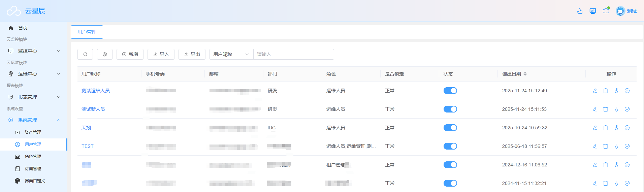This screenshot has height=192, width=644.
Task: Click check-circle icon in 测试新人员 row
Action: (x=627, y=109)
